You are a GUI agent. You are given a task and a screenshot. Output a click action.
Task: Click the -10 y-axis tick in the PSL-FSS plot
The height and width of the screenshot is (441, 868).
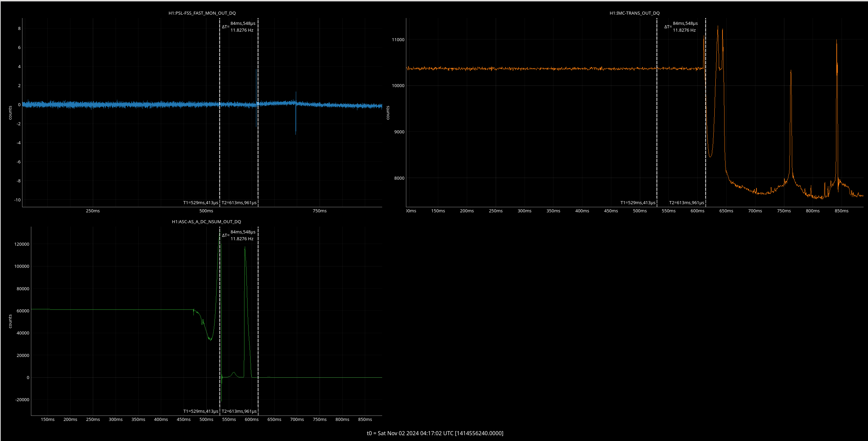point(17,200)
